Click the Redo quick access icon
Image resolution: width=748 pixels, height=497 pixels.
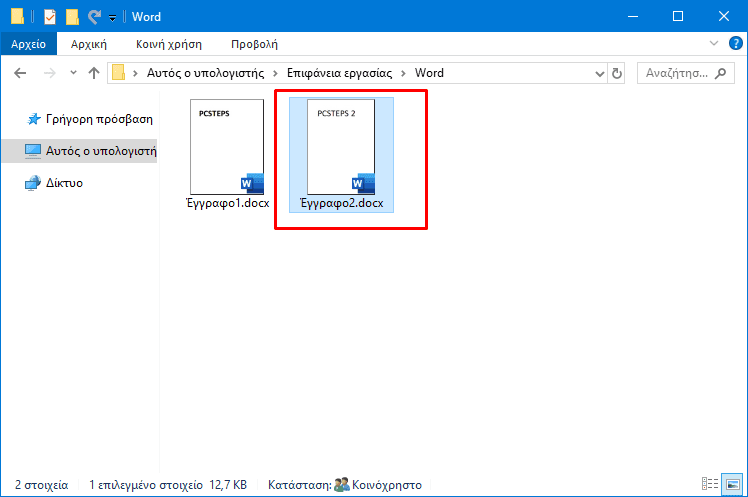click(94, 17)
